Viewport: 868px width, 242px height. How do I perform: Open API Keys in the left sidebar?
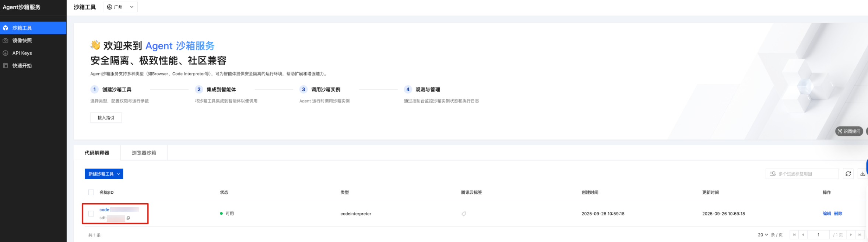(33, 53)
